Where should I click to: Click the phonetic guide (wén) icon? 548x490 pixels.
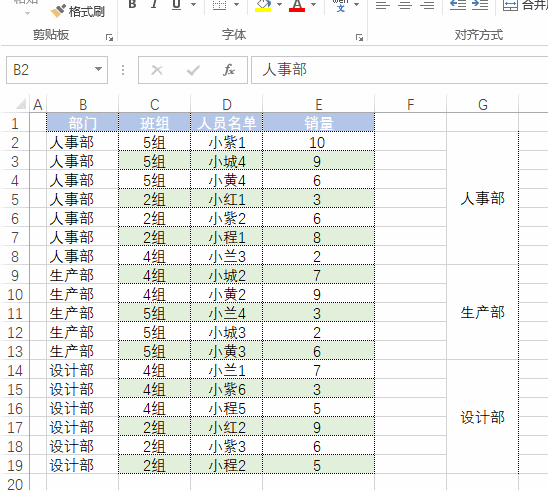(340, 5)
